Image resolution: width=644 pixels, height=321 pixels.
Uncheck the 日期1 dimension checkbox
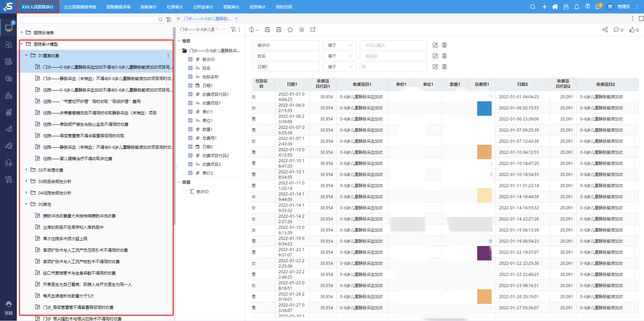pyautogui.click(x=190, y=85)
